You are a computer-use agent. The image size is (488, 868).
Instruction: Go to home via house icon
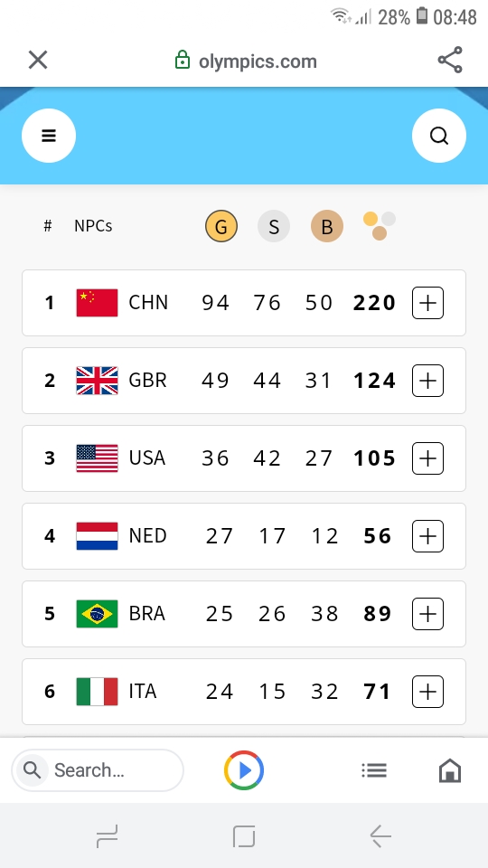point(450,770)
